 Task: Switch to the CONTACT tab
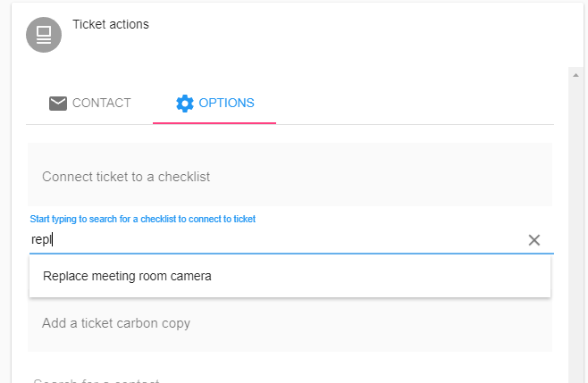coord(89,103)
